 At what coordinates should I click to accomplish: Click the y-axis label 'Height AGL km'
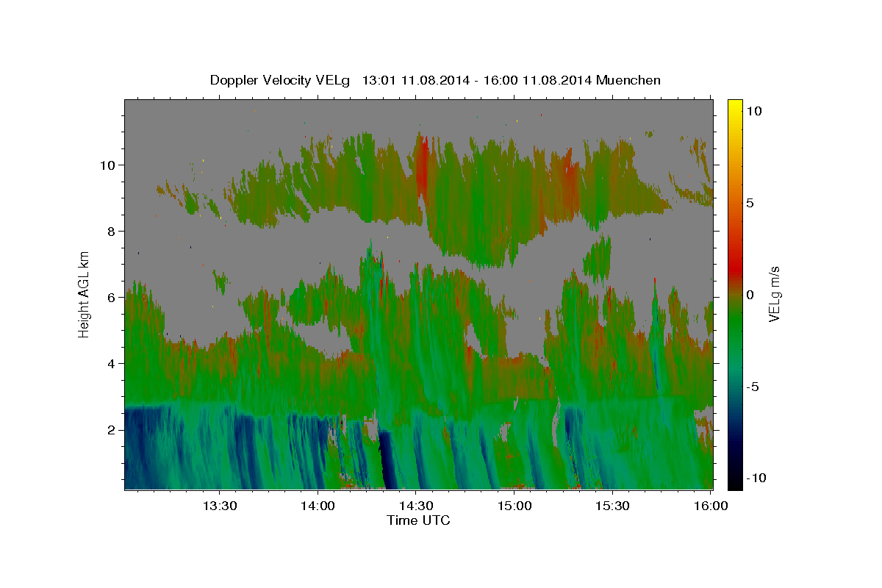pyautogui.click(x=85, y=294)
